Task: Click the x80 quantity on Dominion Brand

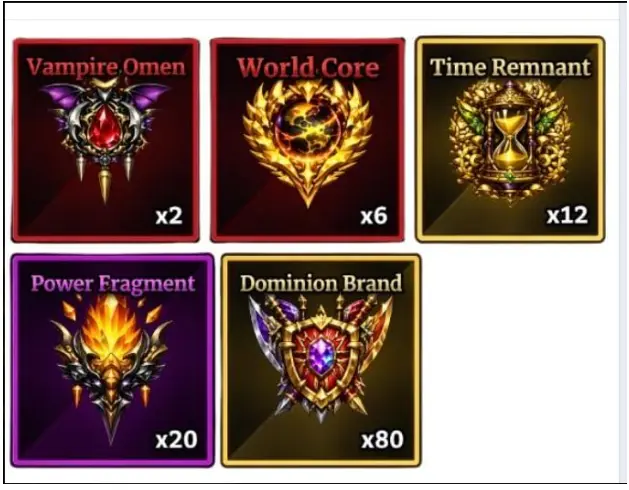Action: (382, 439)
